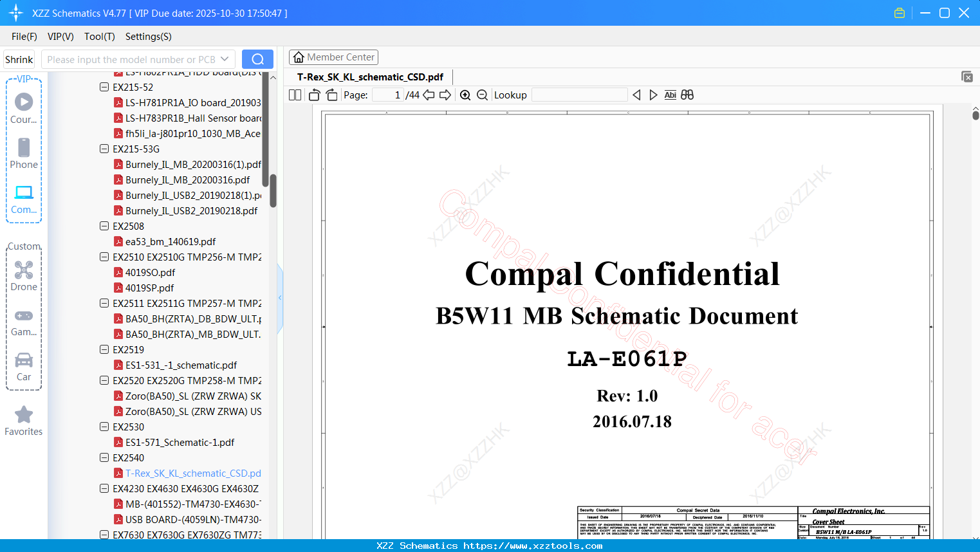Open fh5li_la-j801pr10_1030_MB file

(x=188, y=133)
